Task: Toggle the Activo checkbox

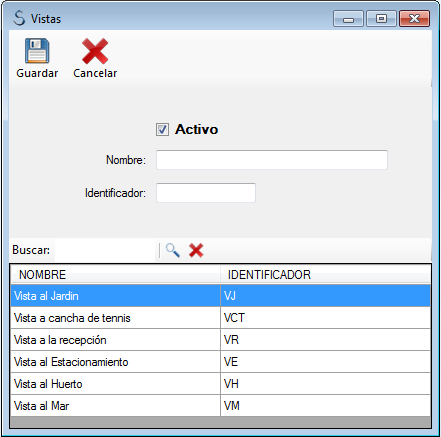Action: point(162,129)
